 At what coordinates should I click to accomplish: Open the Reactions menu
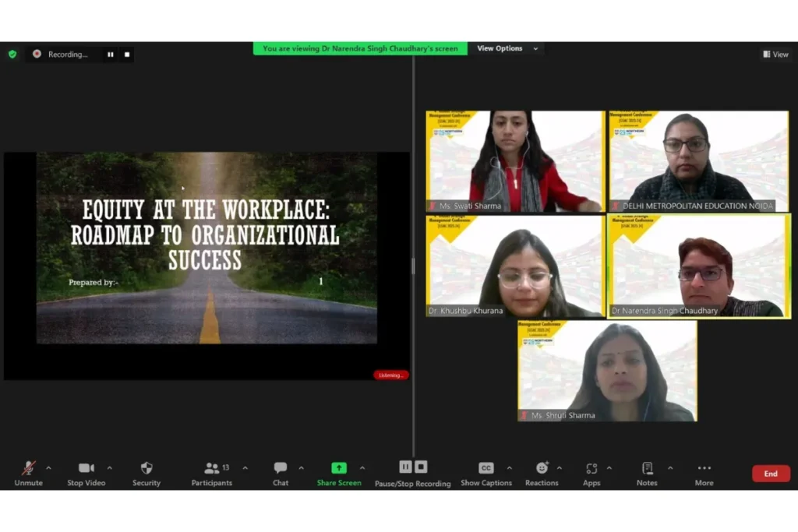point(542,474)
